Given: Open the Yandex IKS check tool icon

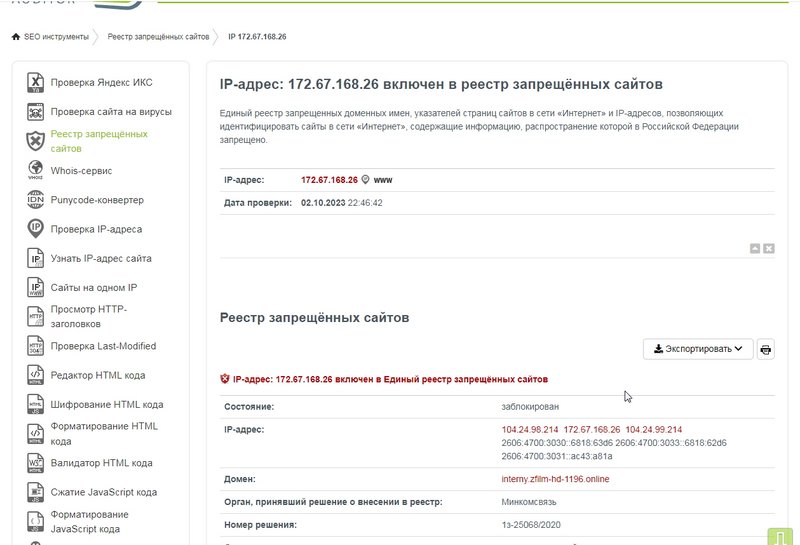Looking at the screenshot, I should click(x=35, y=83).
